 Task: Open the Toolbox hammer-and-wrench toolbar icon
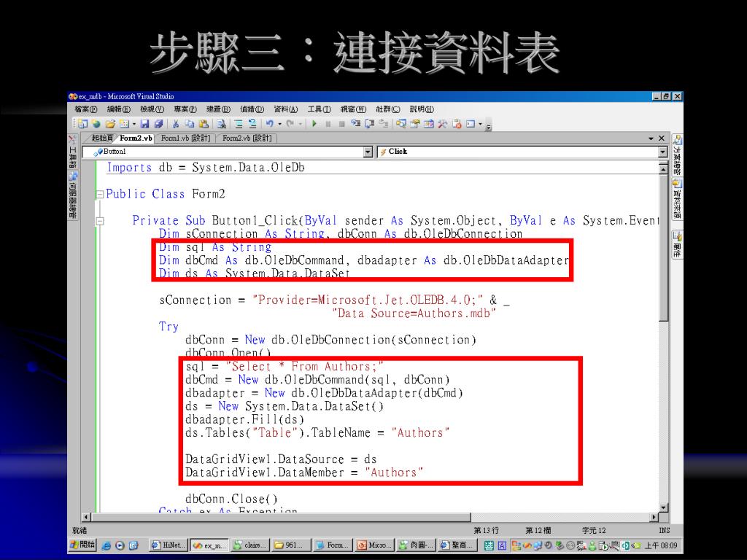[x=443, y=124]
